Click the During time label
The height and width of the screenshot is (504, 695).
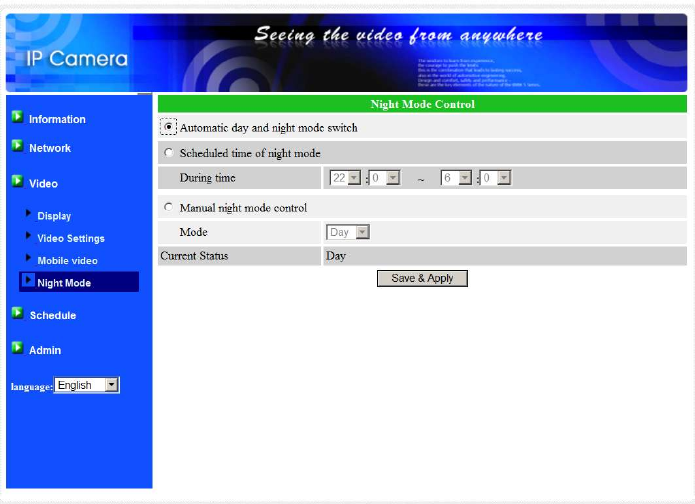(x=207, y=178)
